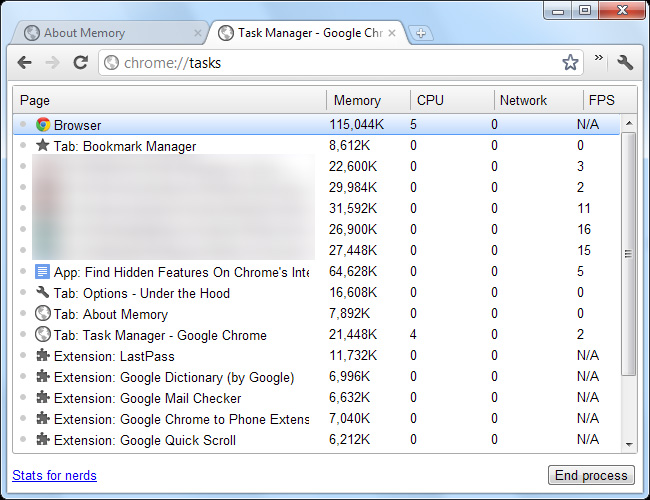This screenshot has width=650, height=500.
Task: Click the 22,600K memory cell
Action: (353, 167)
